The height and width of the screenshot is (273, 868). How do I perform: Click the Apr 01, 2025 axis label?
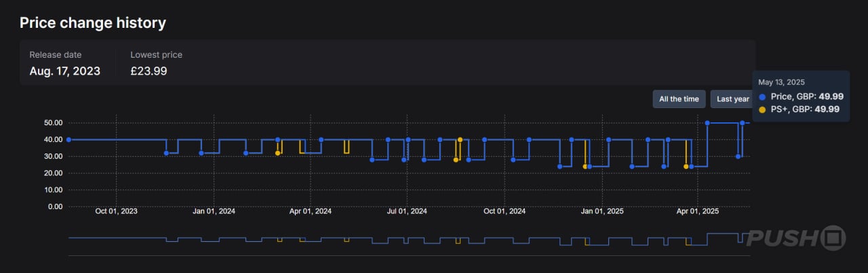pos(698,211)
